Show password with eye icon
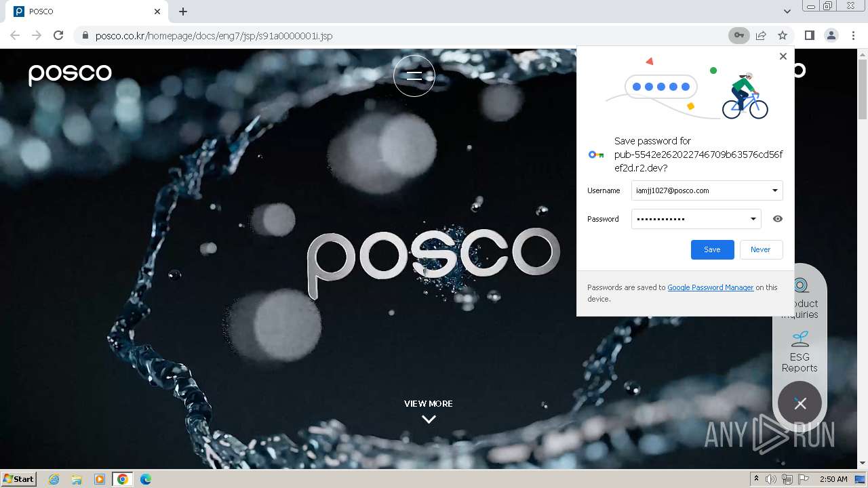This screenshot has width=868, height=488. 778,219
